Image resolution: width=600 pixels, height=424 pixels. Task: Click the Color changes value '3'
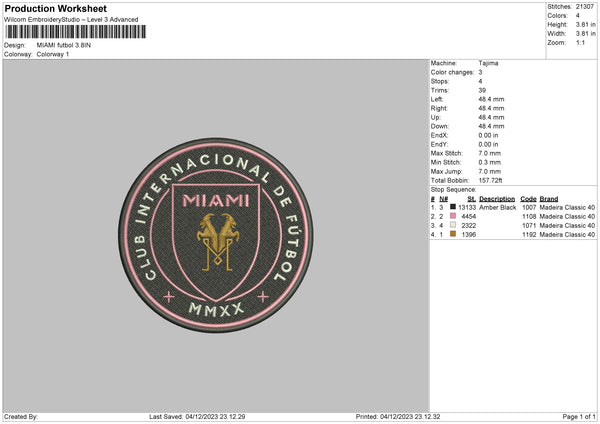click(480, 72)
